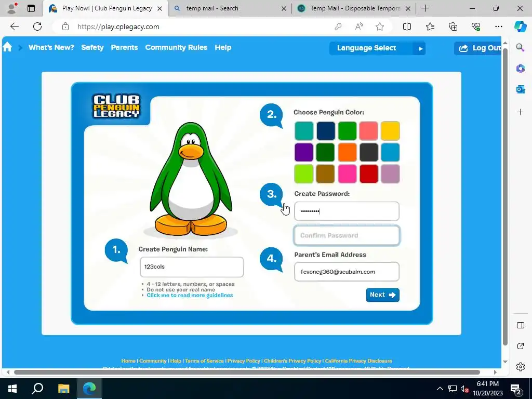Open the Community Rules page
This screenshot has width=532, height=399.
[176, 47]
